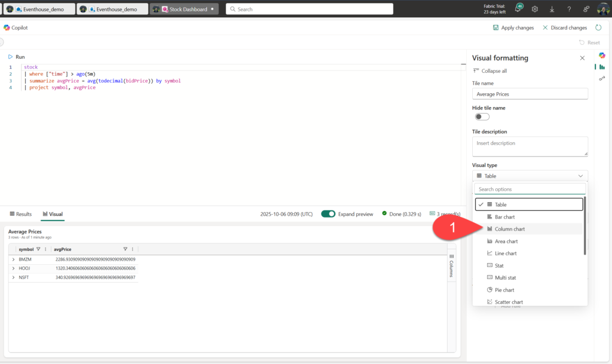The image size is (612, 364).
Task: Expand the NSFT table row
Action: 13,277
